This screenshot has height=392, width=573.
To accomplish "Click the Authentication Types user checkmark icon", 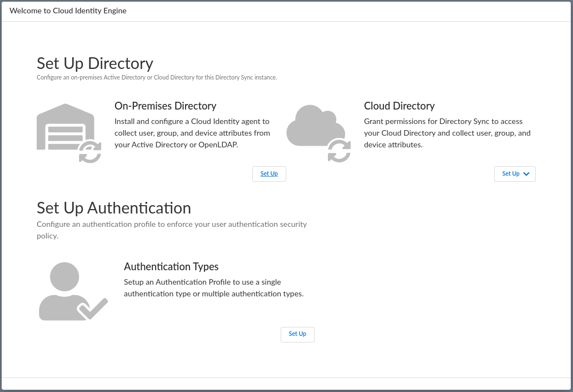I will click(x=73, y=291).
